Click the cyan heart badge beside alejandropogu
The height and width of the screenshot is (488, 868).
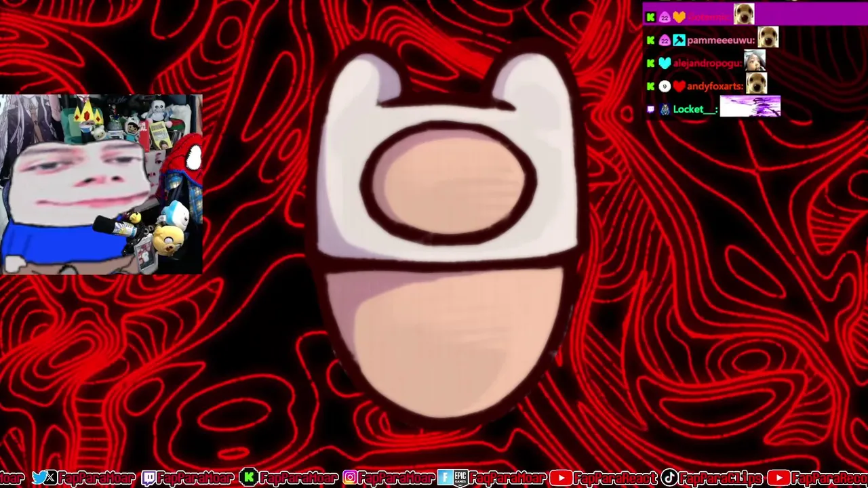pyautogui.click(x=665, y=63)
